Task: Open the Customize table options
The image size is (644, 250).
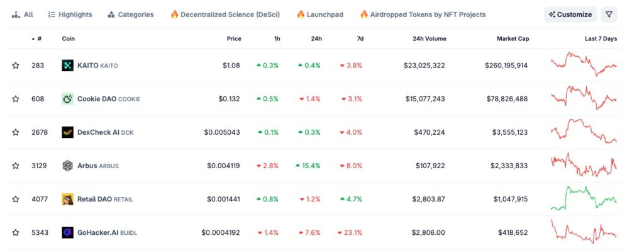Action: pyautogui.click(x=570, y=14)
